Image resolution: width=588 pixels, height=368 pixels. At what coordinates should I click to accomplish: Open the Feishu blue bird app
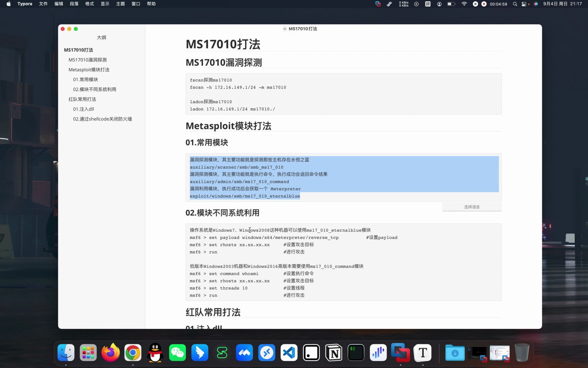[200, 353]
